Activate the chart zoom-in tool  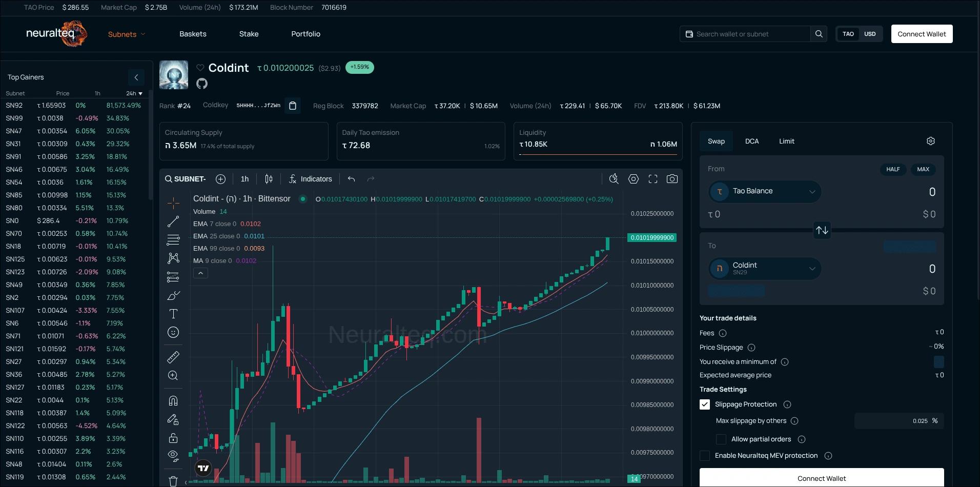173,375
